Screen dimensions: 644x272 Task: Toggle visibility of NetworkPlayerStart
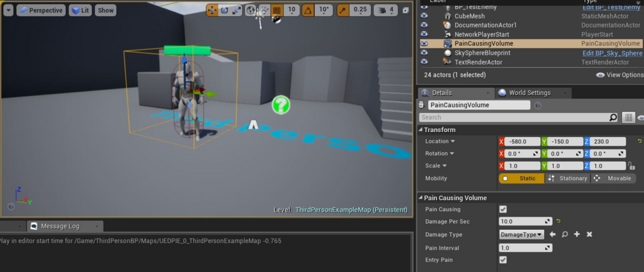tap(425, 35)
